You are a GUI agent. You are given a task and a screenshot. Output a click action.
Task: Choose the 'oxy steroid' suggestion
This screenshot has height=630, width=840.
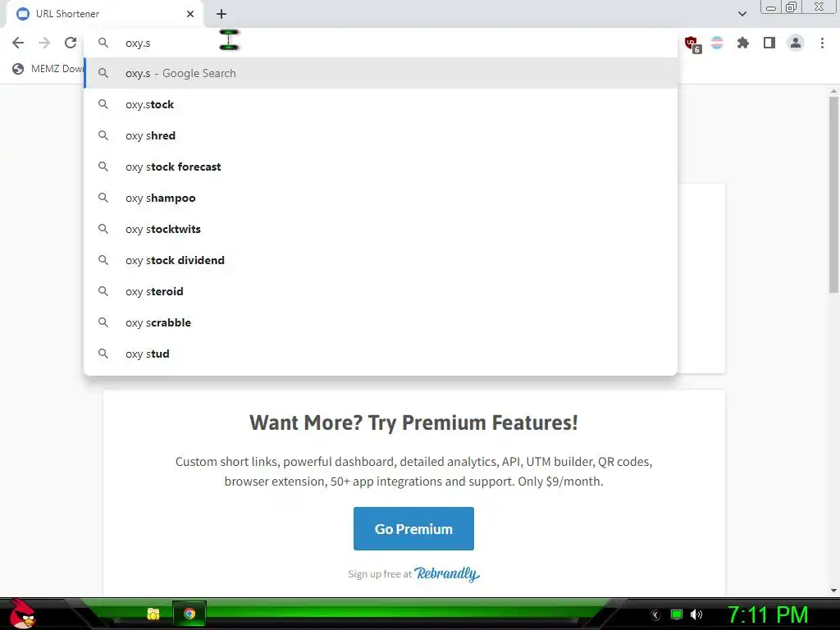pyautogui.click(x=381, y=291)
